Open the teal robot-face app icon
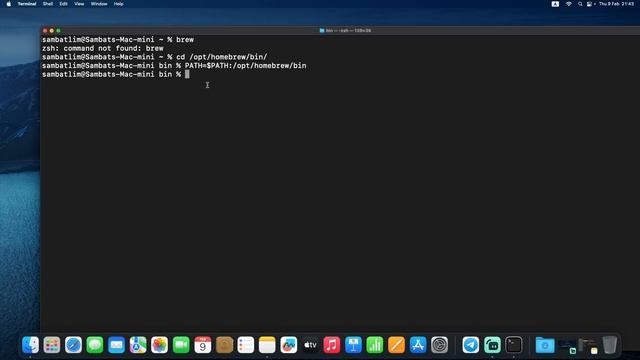Screen dimensions: 640x360 point(492,345)
